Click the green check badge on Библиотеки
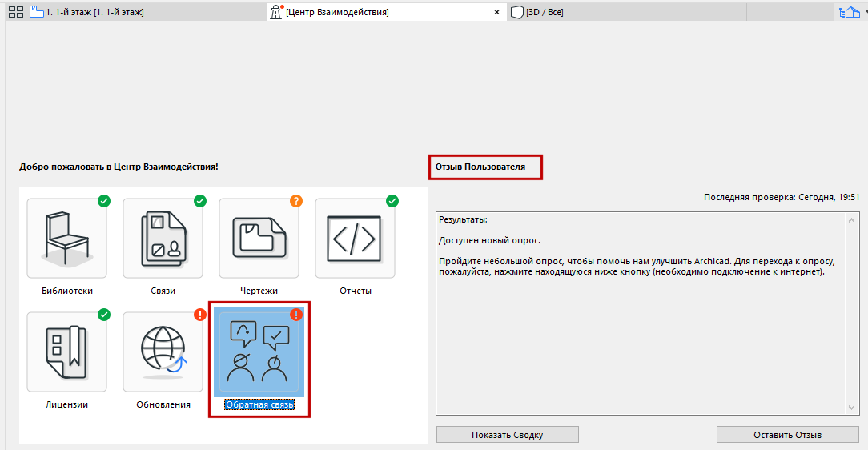The height and width of the screenshot is (450, 868). (104, 201)
